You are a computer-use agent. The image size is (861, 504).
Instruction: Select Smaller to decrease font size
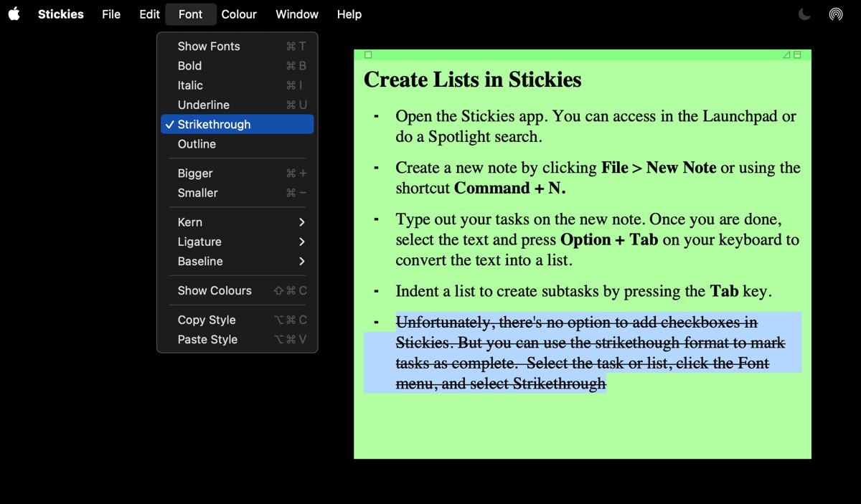point(237,193)
